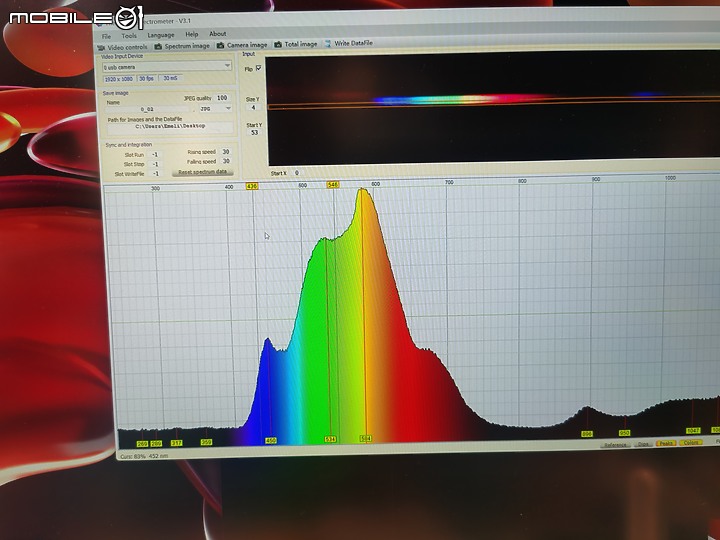
Task: Click the Start Y value field
Action: (x=254, y=133)
